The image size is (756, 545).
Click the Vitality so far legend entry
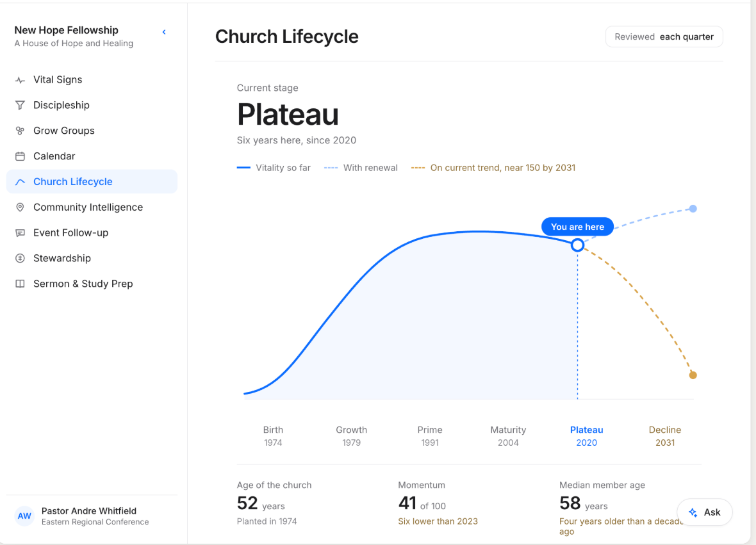point(274,168)
